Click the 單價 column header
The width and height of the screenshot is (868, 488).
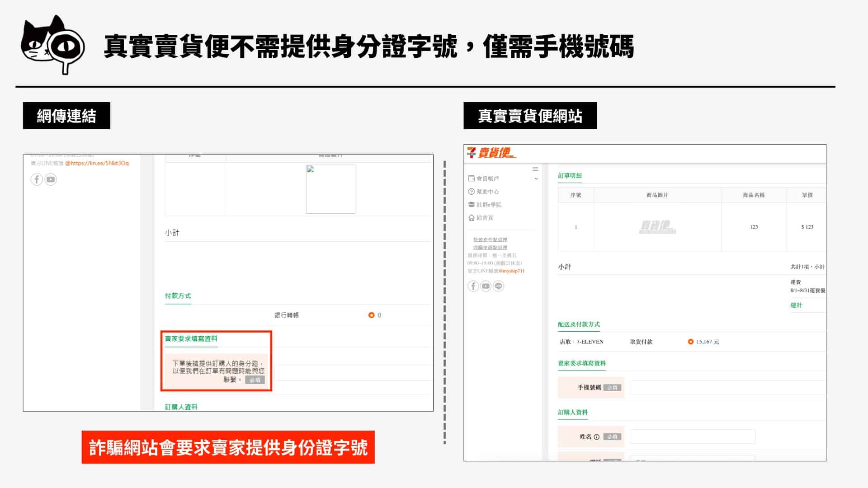point(807,195)
